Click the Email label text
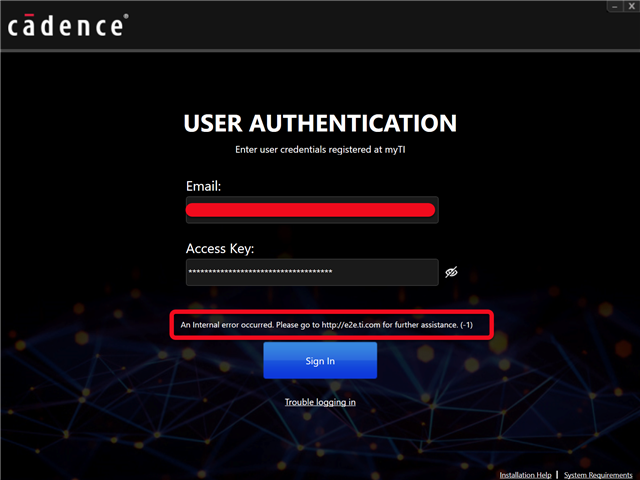This screenshot has width=640, height=480. click(x=203, y=187)
